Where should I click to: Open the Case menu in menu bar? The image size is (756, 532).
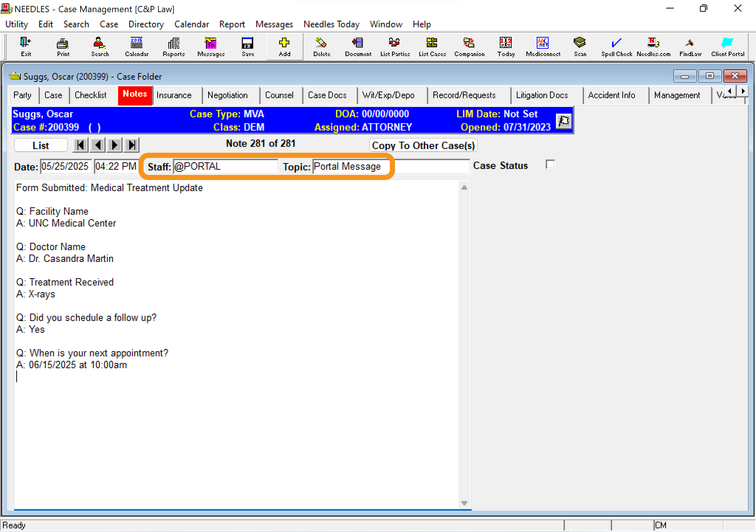(x=109, y=24)
